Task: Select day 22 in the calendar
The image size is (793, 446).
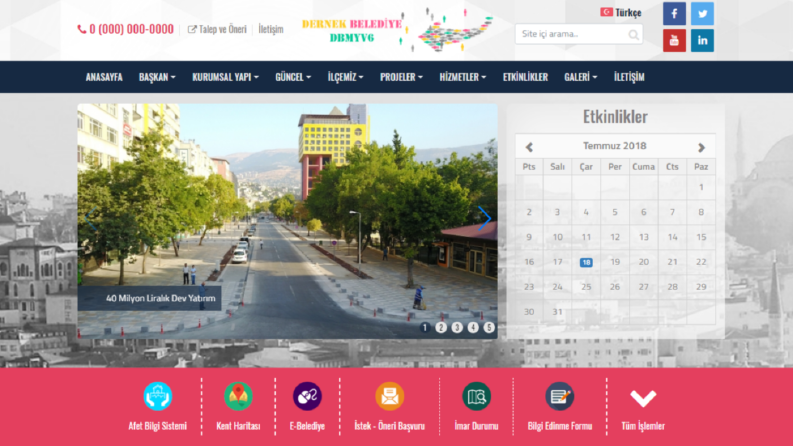Action: [x=701, y=262]
